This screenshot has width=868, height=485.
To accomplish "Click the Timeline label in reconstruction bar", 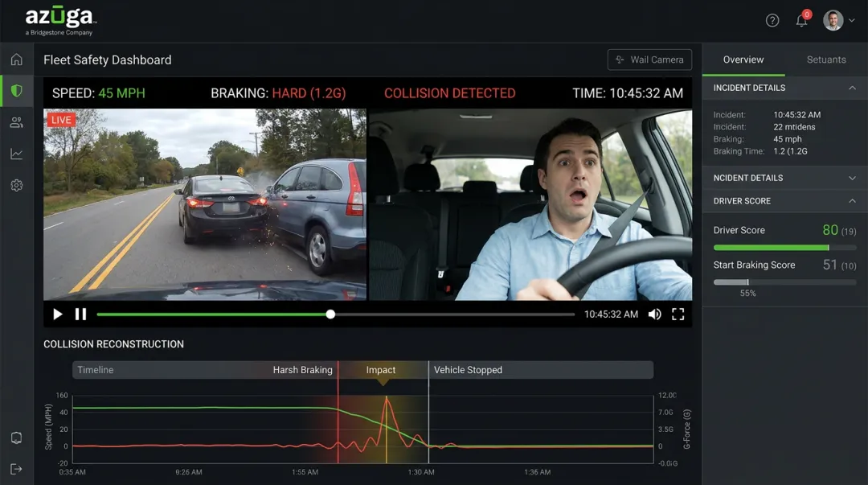I will point(95,370).
